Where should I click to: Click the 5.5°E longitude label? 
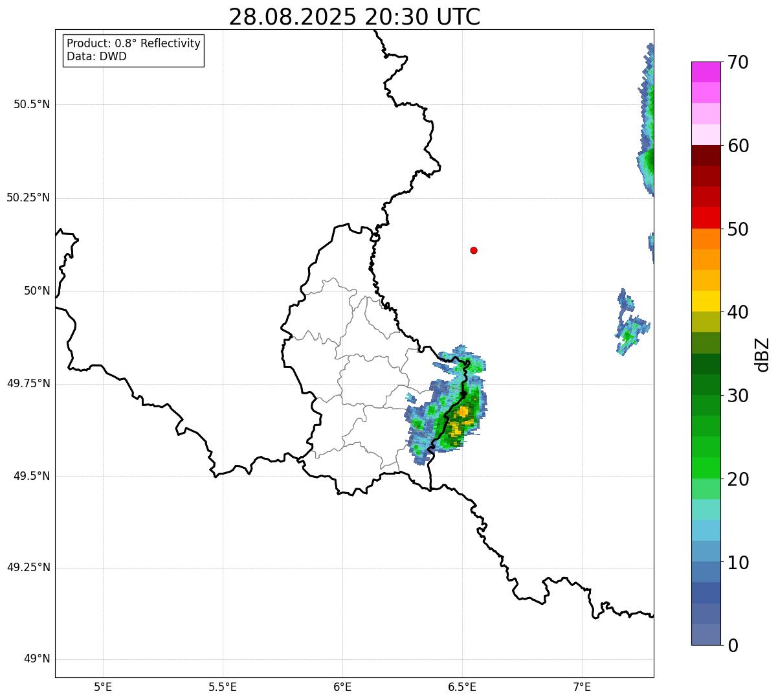coord(223,686)
